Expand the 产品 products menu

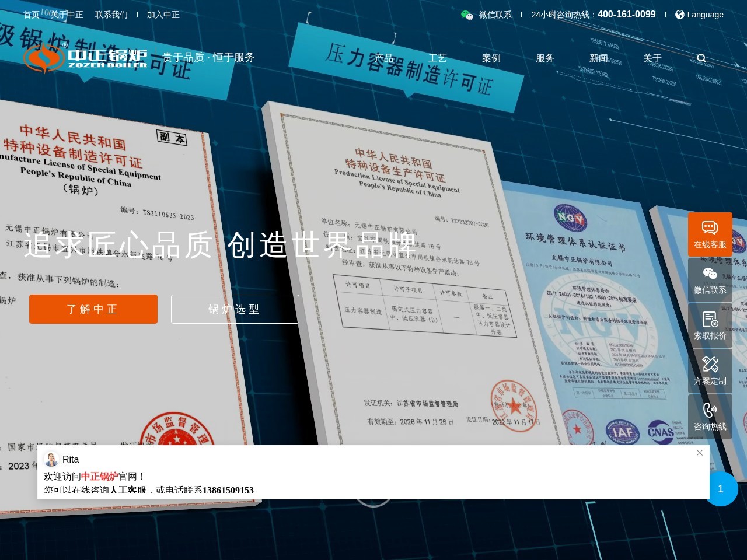click(x=384, y=58)
